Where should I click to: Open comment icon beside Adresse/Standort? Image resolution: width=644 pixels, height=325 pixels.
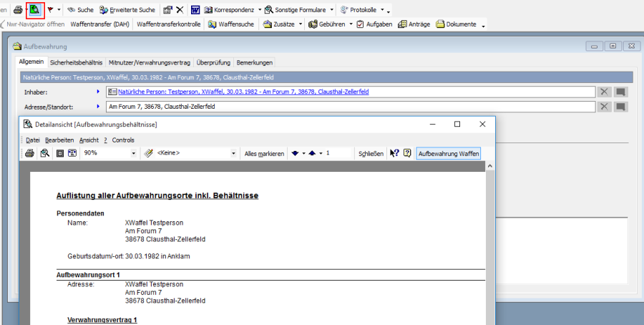(620, 107)
